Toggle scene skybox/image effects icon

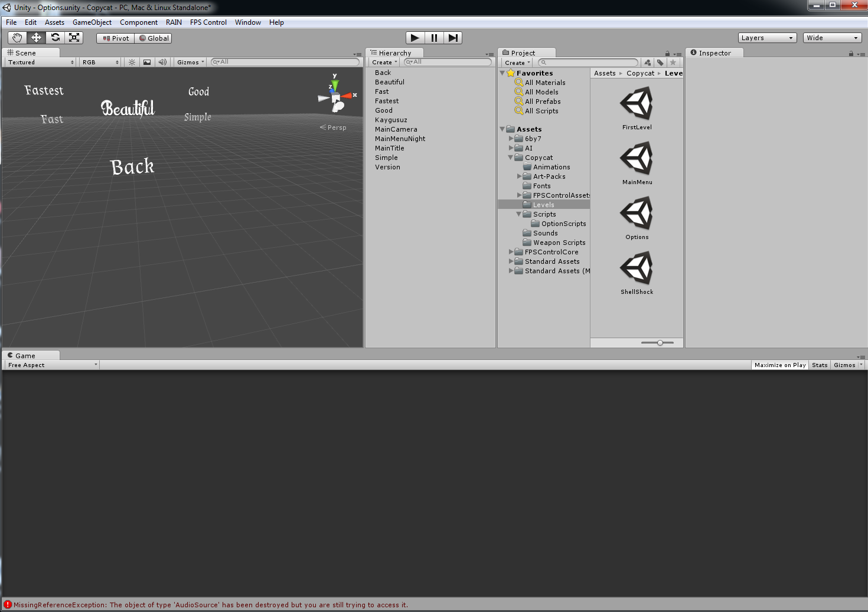pyautogui.click(x=147, y=62)
